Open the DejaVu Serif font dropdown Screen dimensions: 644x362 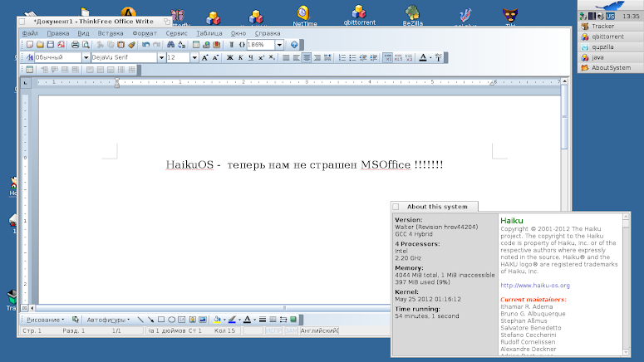pyautogui.click(x=161, y=57)
